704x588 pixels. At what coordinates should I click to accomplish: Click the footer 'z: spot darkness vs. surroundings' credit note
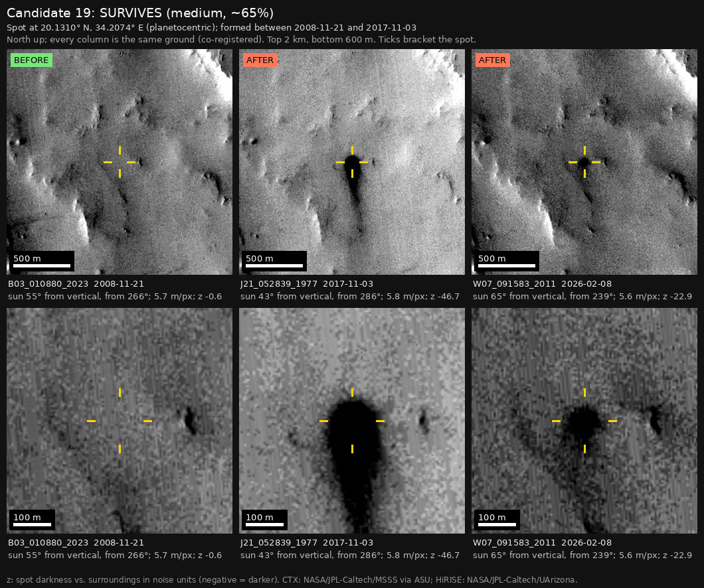pyautogui.click(x=292, y=580)
